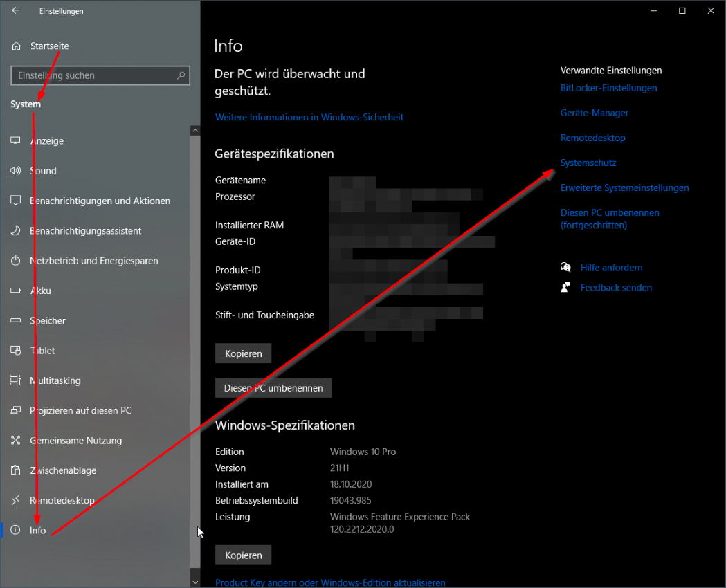Open the Systemschutz link
Screen dimensions: 726x588
pyautogui.click(x=588, y=163)
